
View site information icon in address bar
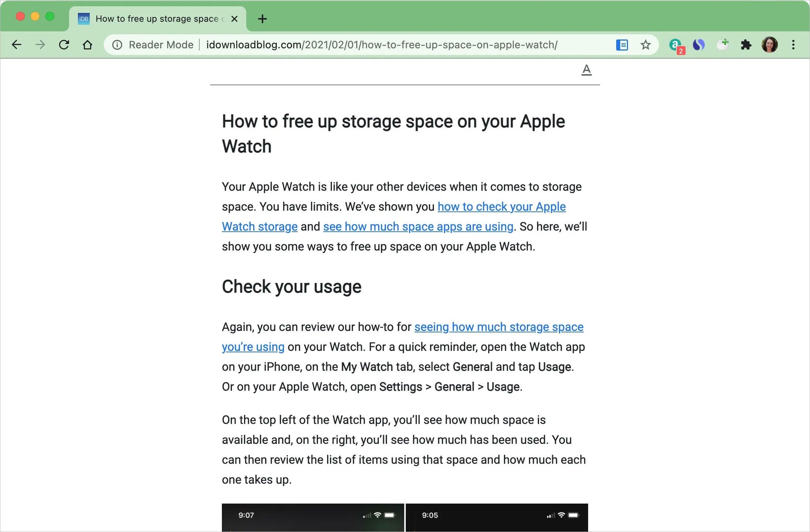(x=117, y=45)
